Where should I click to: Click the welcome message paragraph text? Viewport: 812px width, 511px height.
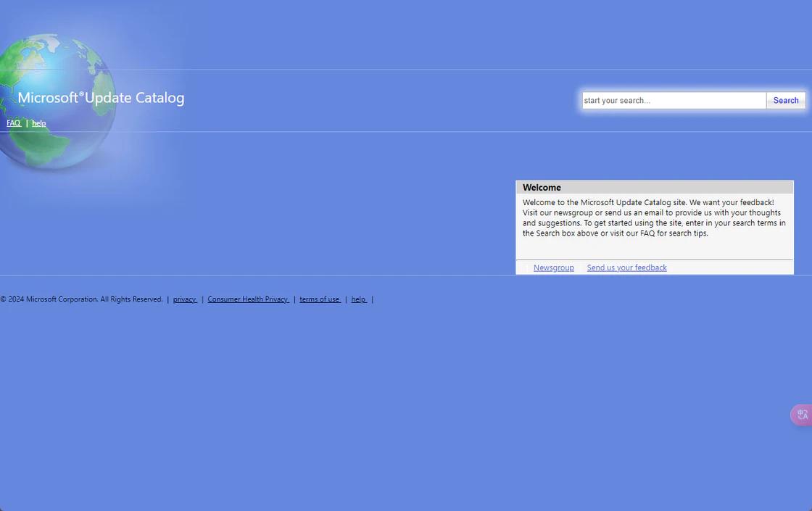(652, 217)
